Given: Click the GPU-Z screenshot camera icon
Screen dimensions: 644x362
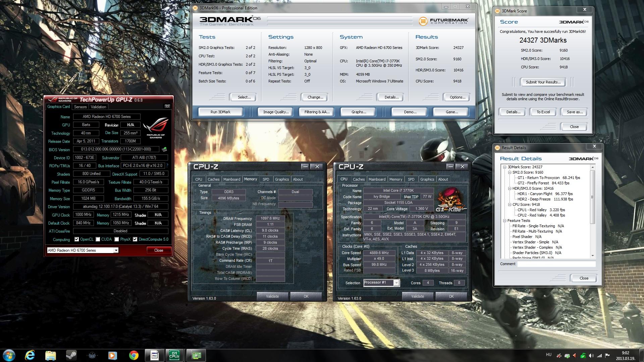Looking at the screenshot, I should pos(167,106).
